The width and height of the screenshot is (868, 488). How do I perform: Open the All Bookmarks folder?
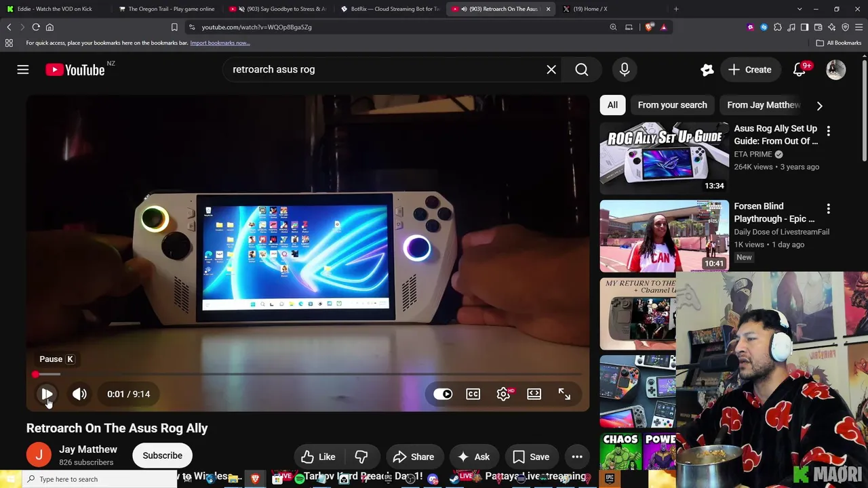(x=839, y=43)
